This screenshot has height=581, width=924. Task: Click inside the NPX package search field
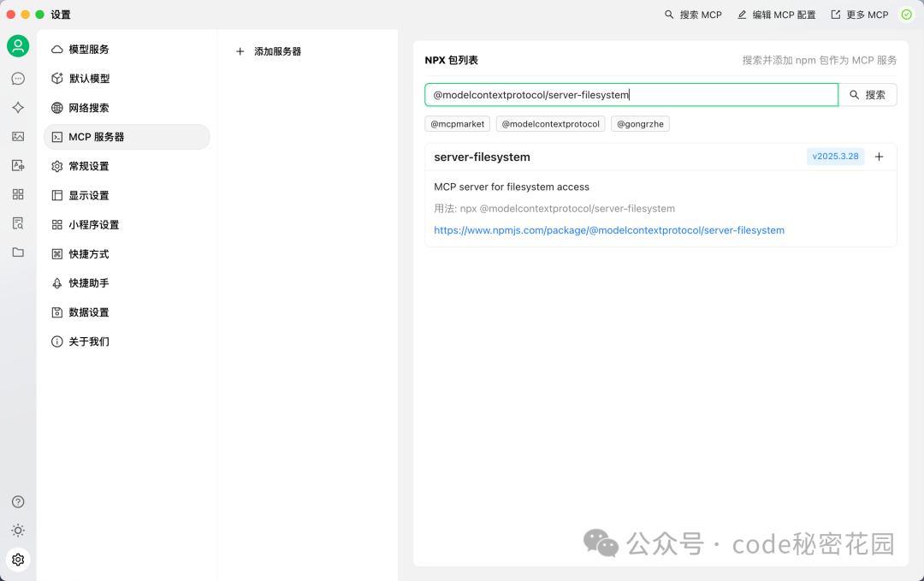631,94
